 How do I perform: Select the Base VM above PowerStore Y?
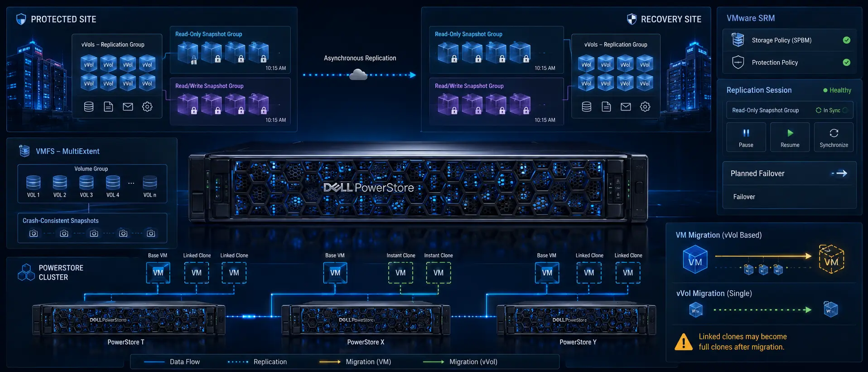547,272
